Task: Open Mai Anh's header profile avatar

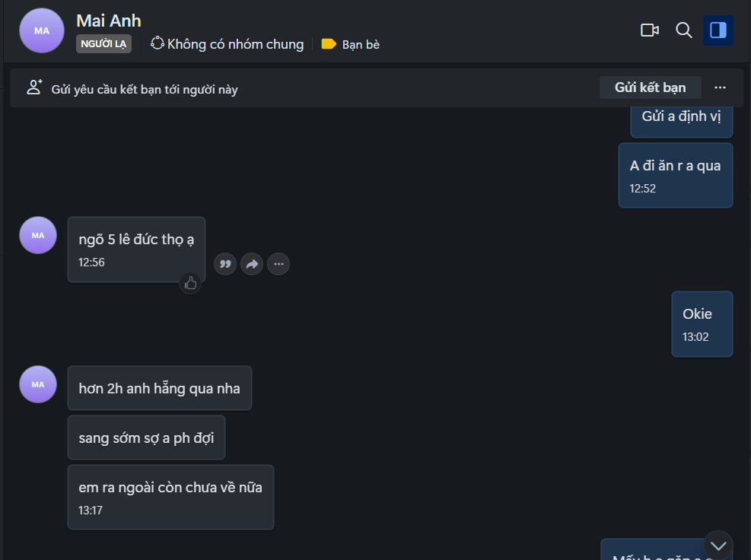Action: click(x=42, y=30)
